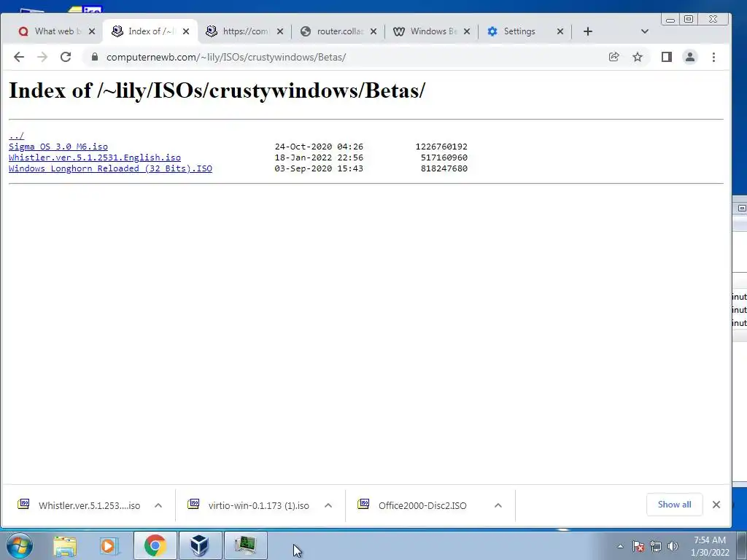This screenshot has height=560, width=747.
Task: Open Windows Explorer from taskbar
Action: pos(65,546)
